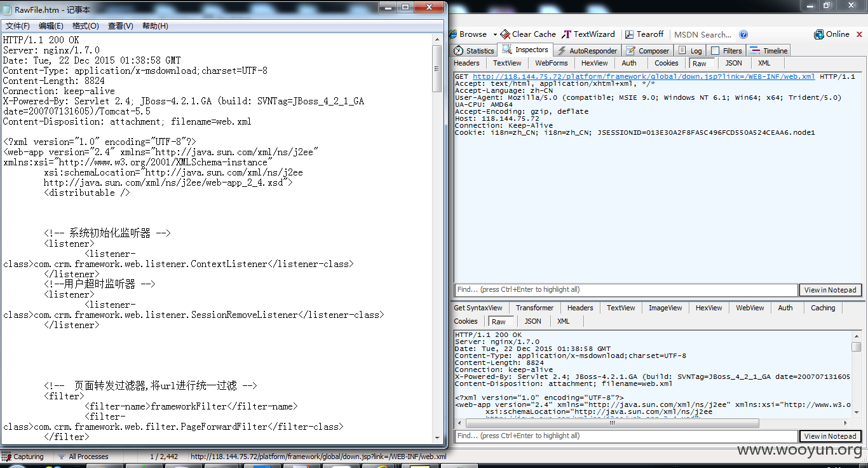Open the Filters tab
868x468 pixels.
(x=726, y=51)
